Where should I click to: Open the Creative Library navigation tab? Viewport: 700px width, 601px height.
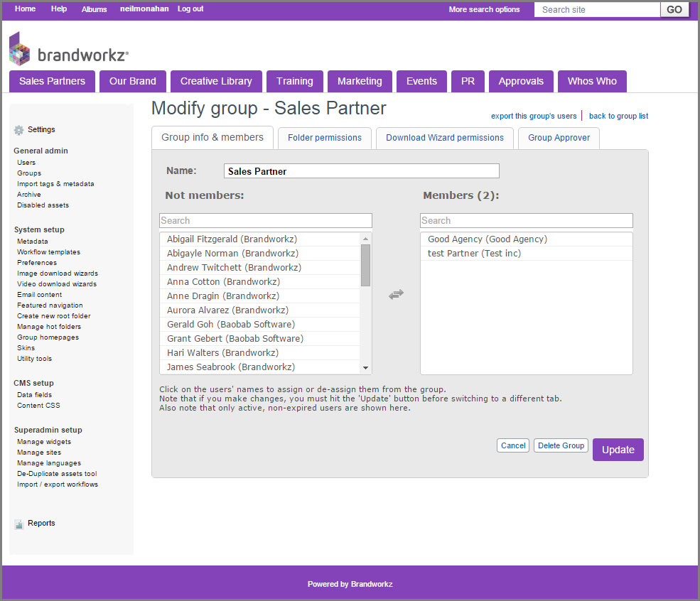[216, 81]
